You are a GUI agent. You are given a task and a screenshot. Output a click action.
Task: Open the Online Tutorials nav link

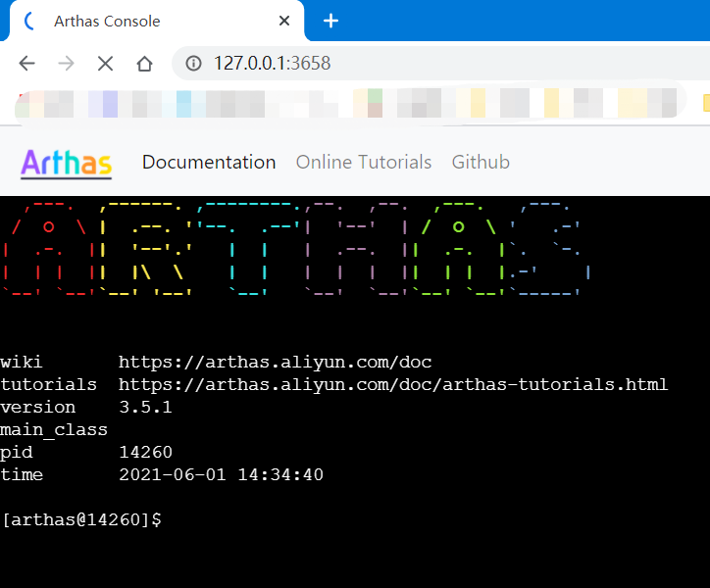click(364, 162)
